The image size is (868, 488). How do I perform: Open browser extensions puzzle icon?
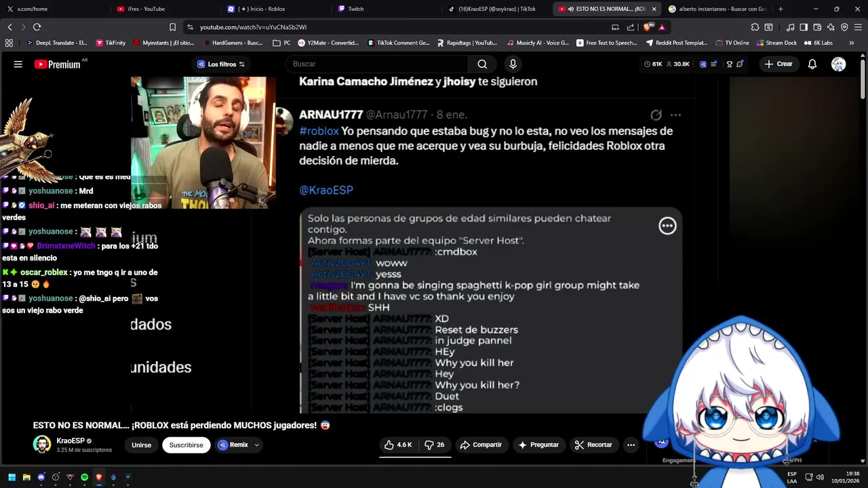tap(755, 27)
